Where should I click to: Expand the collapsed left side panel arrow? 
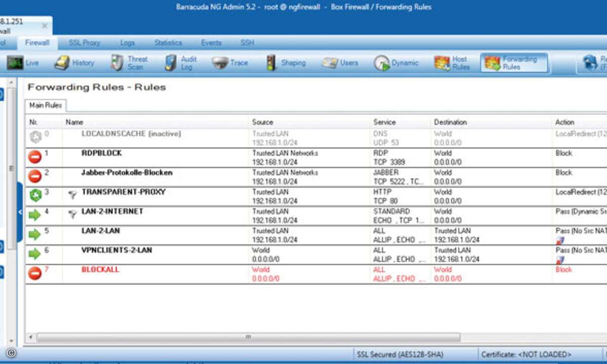[x=20, y=212]
